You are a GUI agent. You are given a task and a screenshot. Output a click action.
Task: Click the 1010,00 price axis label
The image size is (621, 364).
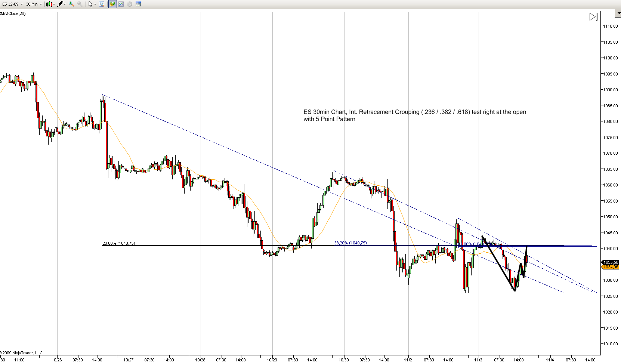coord(611,344)
